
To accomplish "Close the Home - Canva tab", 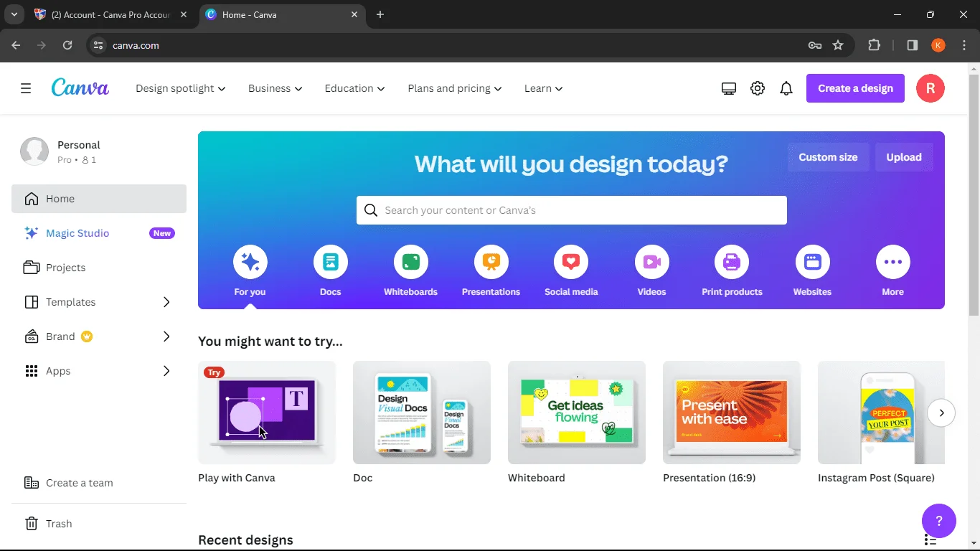I will (x=354, y=14).
